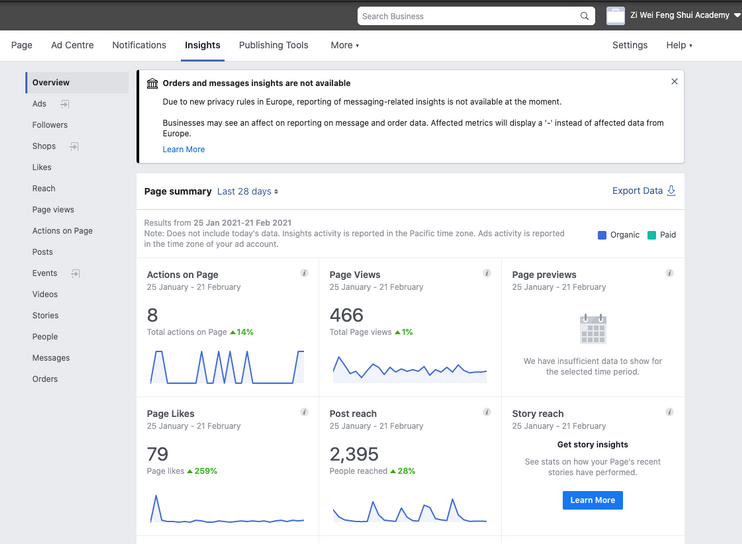Click the Ads external link icon
This screenshot has width=742, height=544.
click(65, 104)
